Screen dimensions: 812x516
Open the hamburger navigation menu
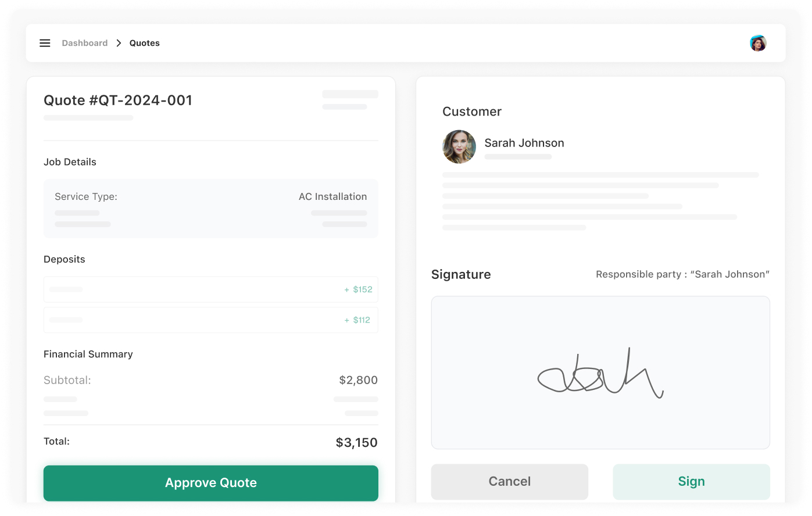[x=45, y=43]
